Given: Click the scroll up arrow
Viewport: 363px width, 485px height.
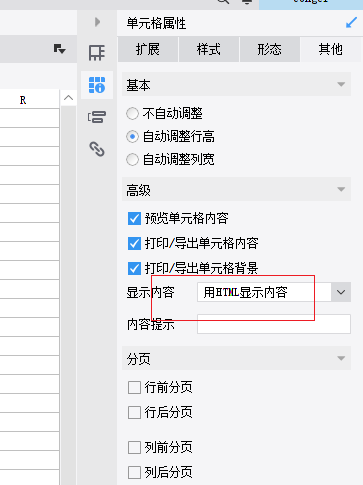Looking at the screenshot, I should point(68,98).
